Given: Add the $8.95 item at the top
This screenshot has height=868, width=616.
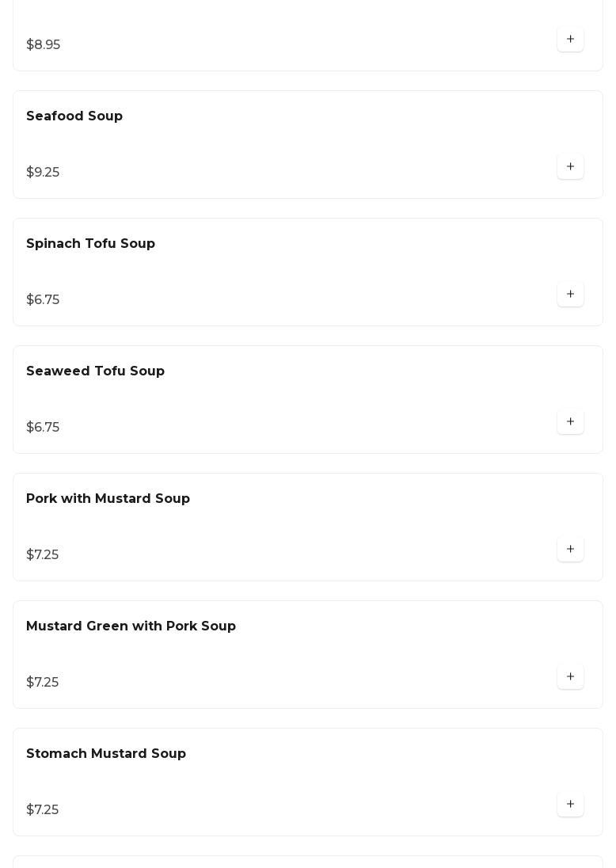Looking at the screenshot, I should (x=570, y=40).
